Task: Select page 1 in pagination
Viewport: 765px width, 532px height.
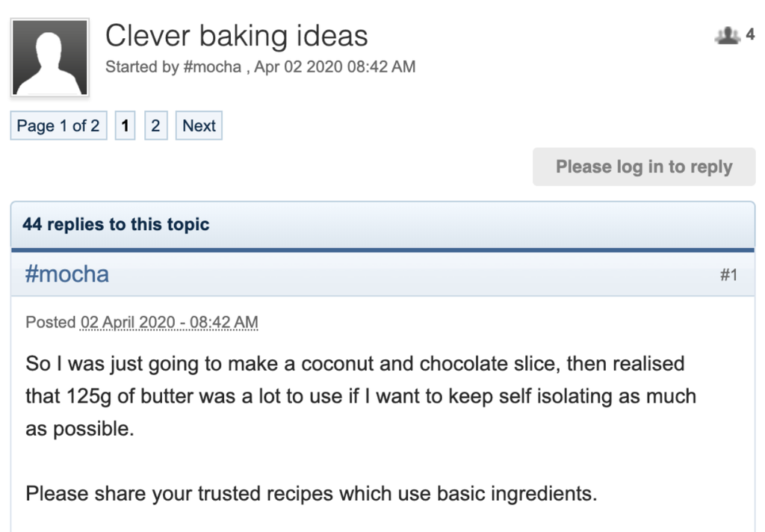Action: click(x=125, y=126)
